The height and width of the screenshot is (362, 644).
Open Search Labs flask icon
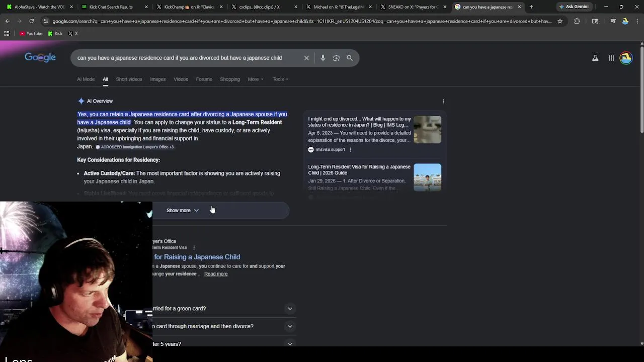point(595,58)
